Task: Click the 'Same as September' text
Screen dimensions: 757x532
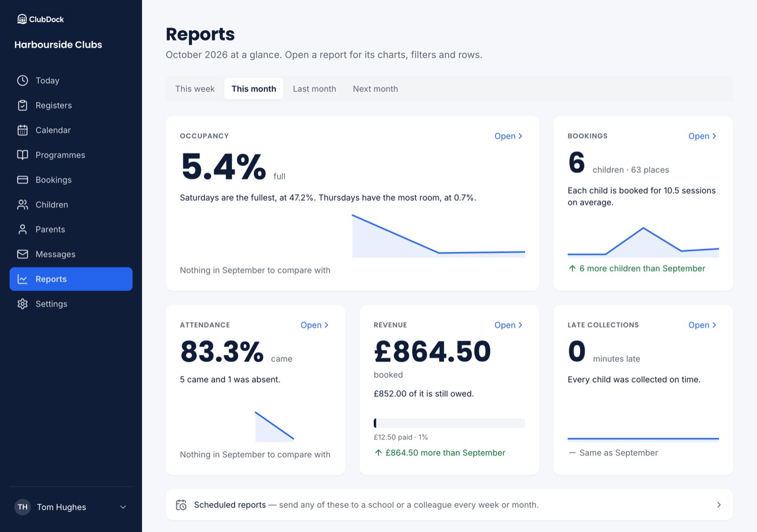Action: coord(619,453)
